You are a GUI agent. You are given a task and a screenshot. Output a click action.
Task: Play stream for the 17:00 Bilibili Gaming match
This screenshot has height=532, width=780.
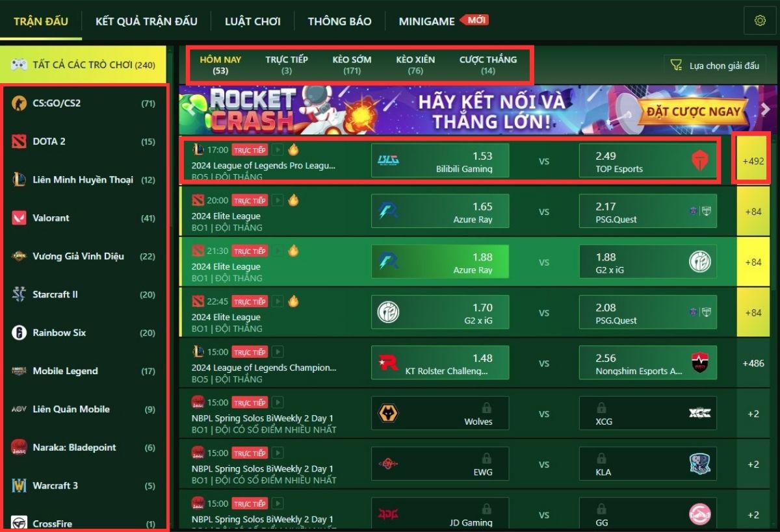[278, 150]
